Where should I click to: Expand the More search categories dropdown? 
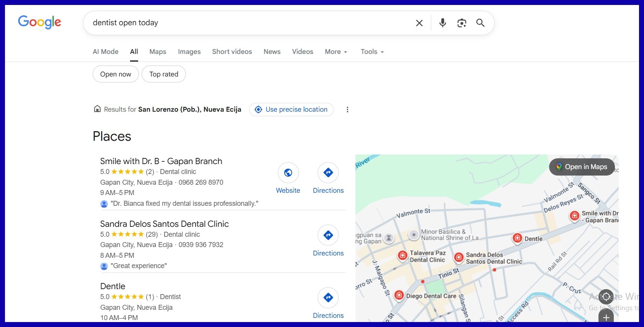tap(336, 52)
